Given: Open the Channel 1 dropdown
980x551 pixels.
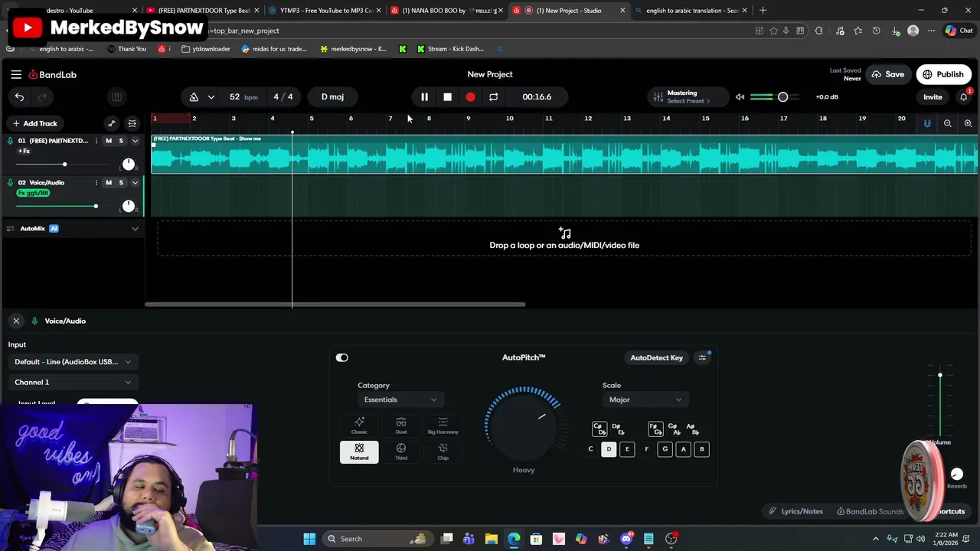Looking at the screenshot, I should (73, 382).
